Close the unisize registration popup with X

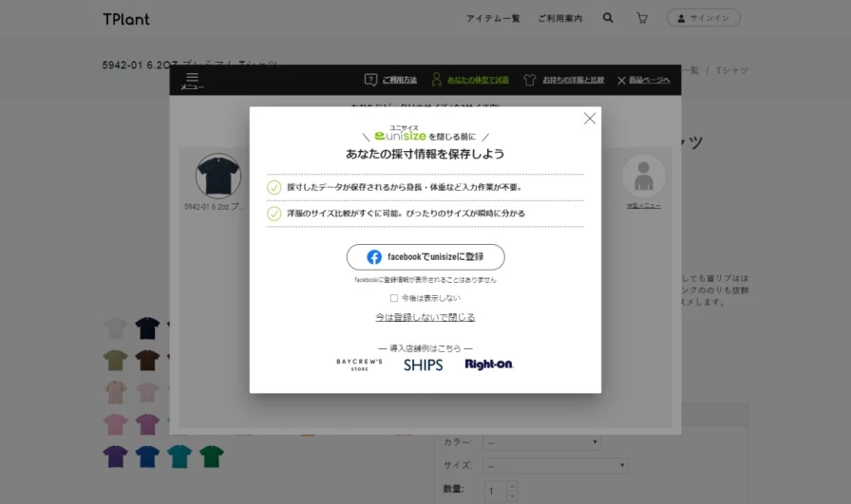click(x=589, y=119)
